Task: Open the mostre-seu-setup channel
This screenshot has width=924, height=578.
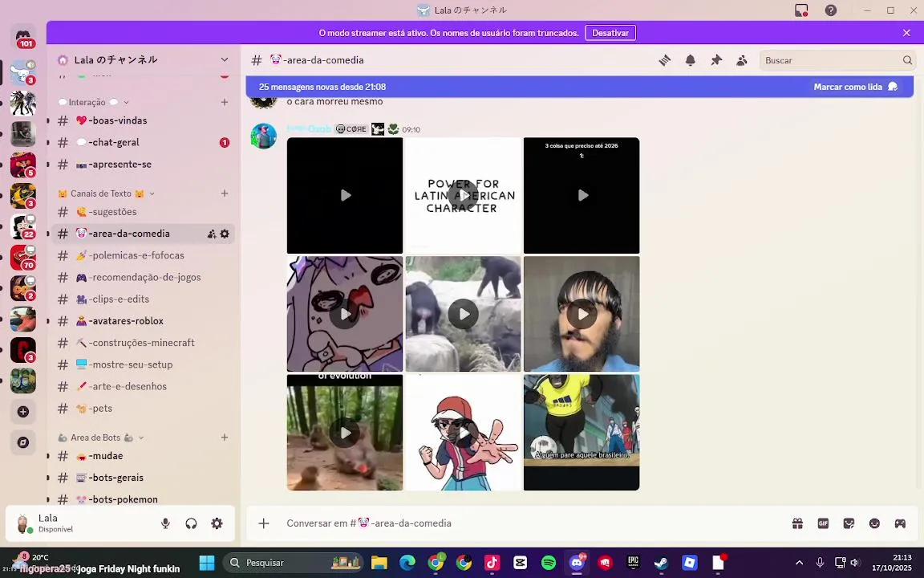Action: 144,364
